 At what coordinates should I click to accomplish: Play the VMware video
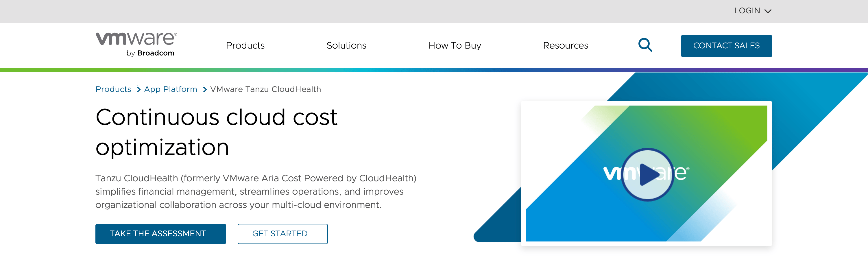point(647,174)
